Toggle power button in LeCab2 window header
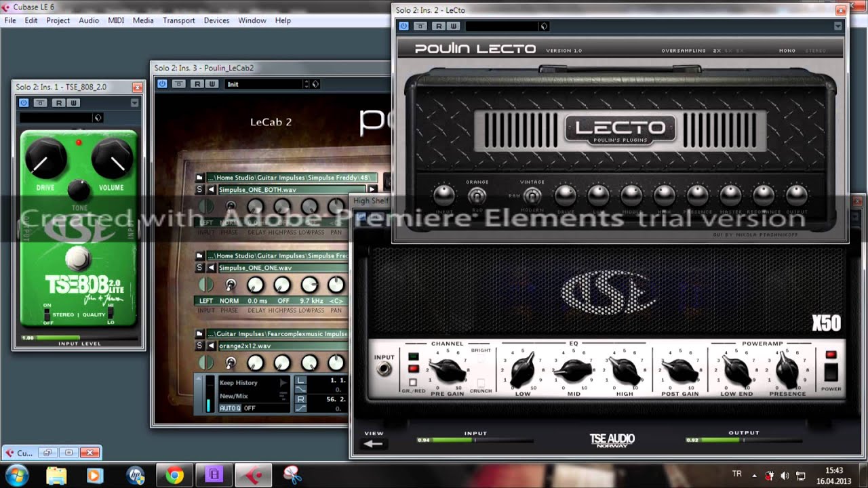The image size is (868, 488). click(x=162, y=84)
